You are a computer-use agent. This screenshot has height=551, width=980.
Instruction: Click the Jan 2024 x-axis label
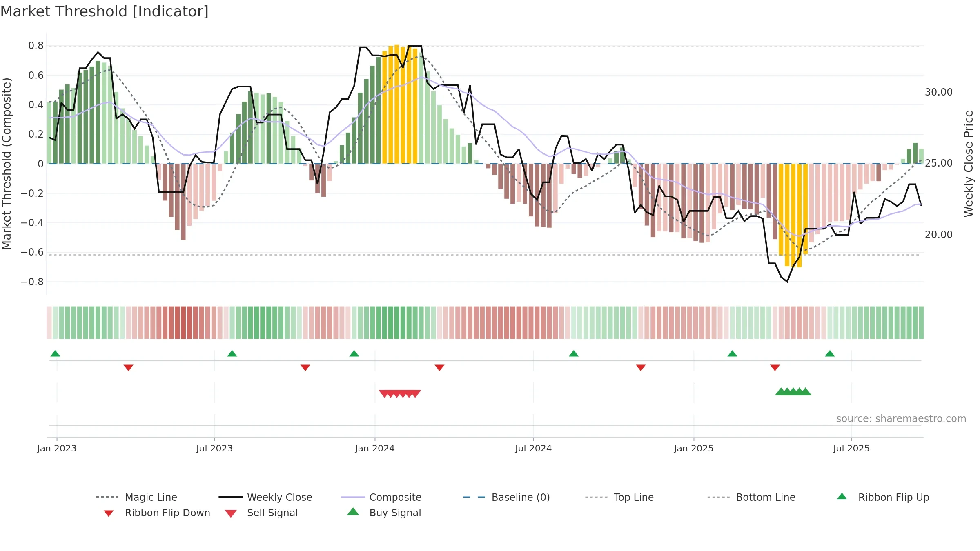[x=375, y=448]
